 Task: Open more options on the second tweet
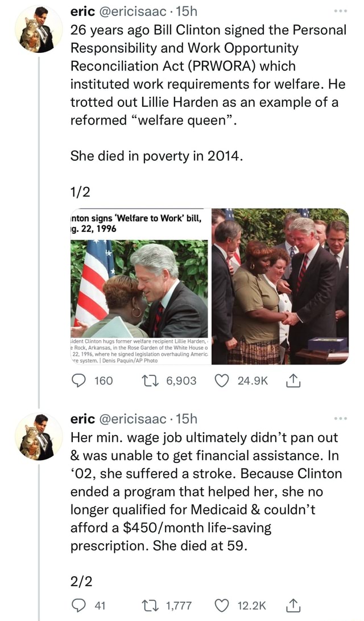(342, 418)
